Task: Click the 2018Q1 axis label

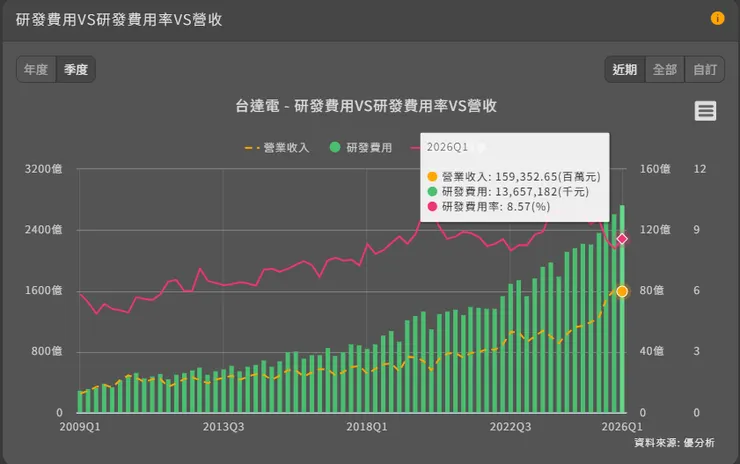Action: point(367,427)
